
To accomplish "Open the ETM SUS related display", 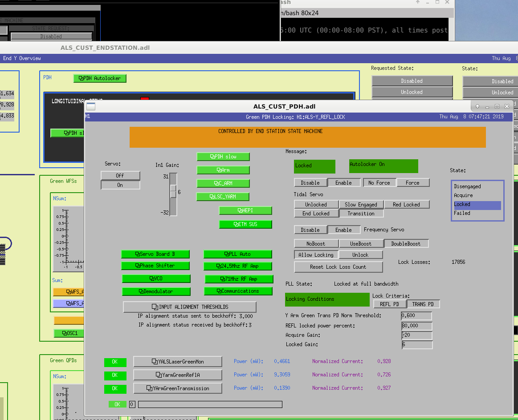I will pyautogui.click(x=245, y=224).
